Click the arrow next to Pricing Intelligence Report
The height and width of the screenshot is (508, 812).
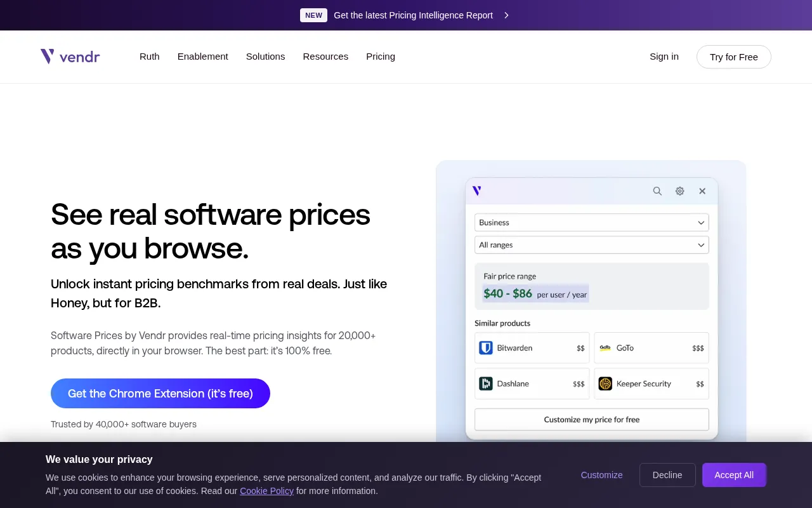coord(506,15)
